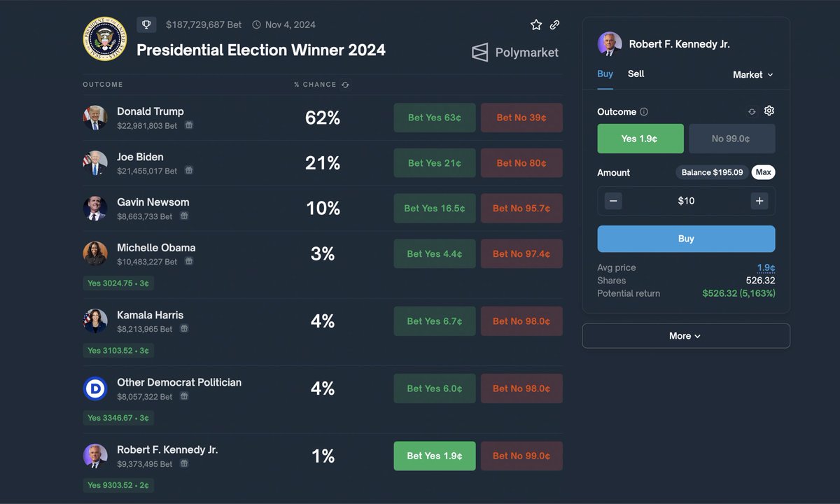This screenshot has height=504, width=840.
Task: Click the Donald Trump avatar
Action: [x=95, y=118]
